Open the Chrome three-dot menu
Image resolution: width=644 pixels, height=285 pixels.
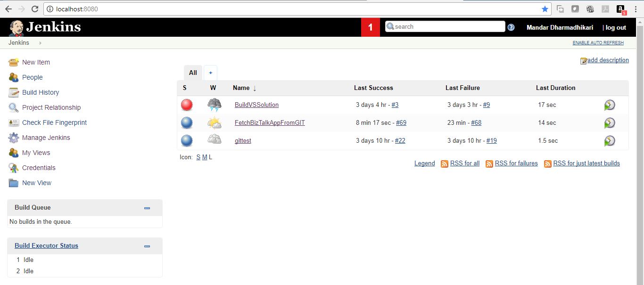point(636,9)
